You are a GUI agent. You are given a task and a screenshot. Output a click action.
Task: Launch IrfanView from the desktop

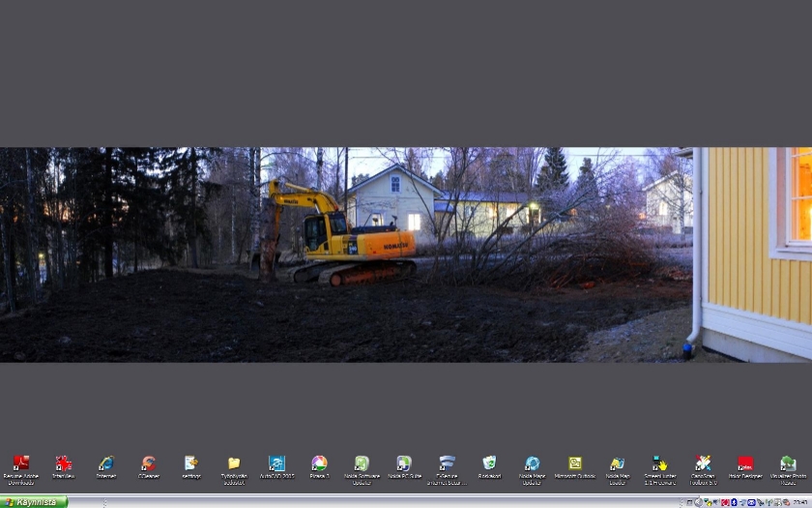pos(63,463)
